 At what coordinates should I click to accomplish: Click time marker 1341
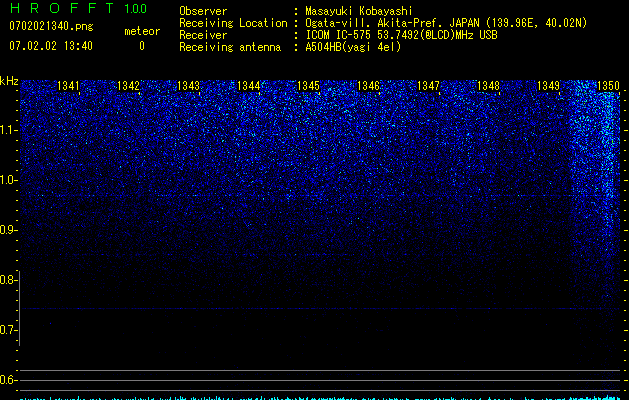68,86
